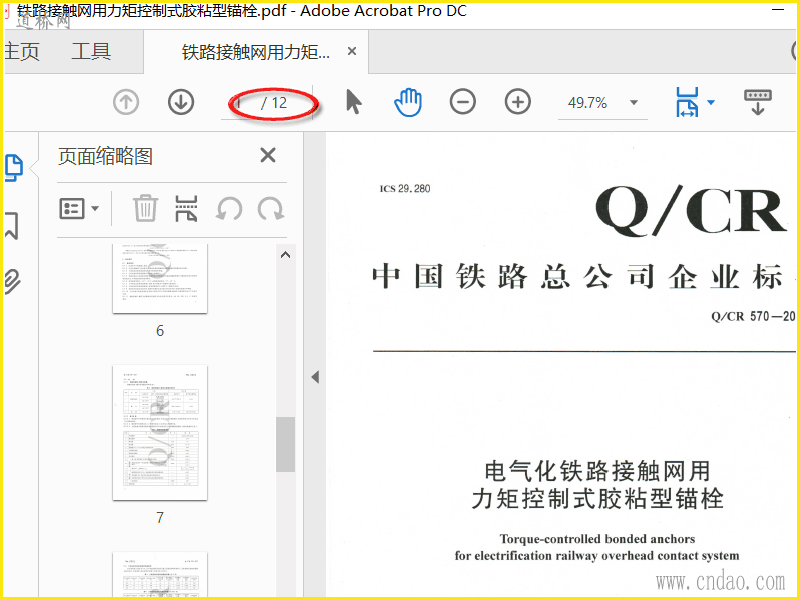Click the 电气化铁路接触网用 heading
Image resolution: width=800 pixels, height=600 pixels.
coord(597,470)
